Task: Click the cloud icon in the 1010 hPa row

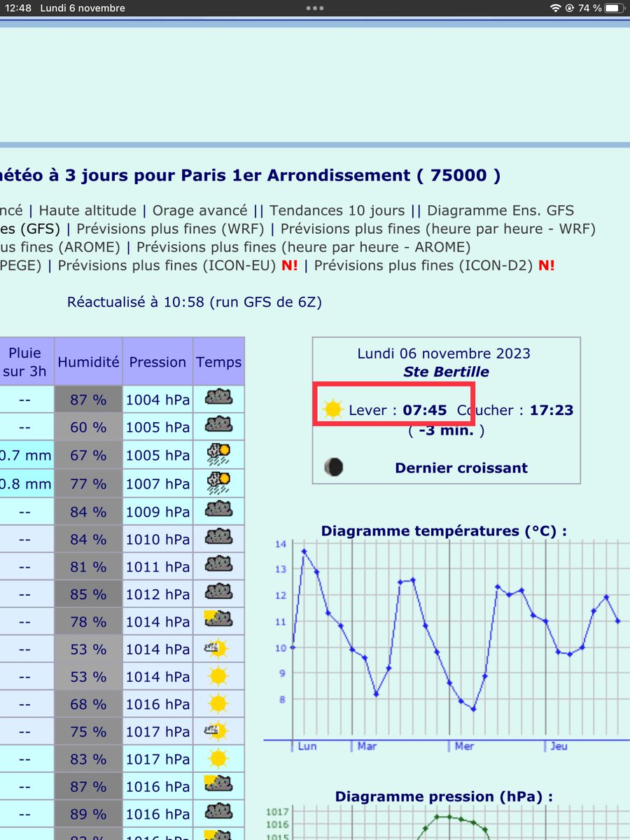Action: pyautogui.click(x=218, y=537)
